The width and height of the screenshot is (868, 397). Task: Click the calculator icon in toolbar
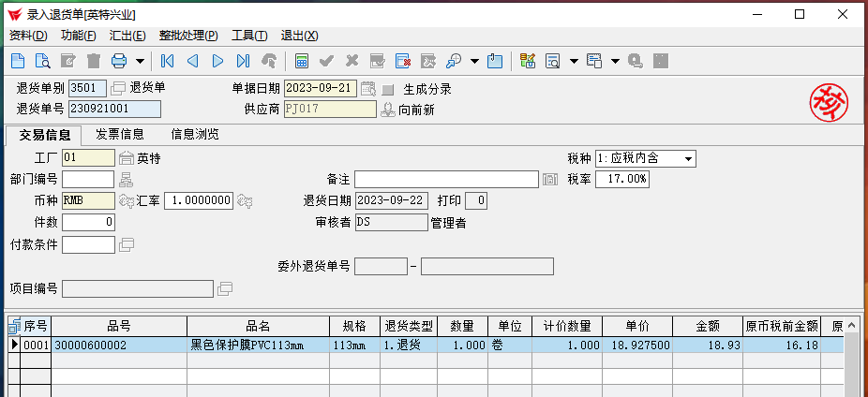tap(302, 61)
